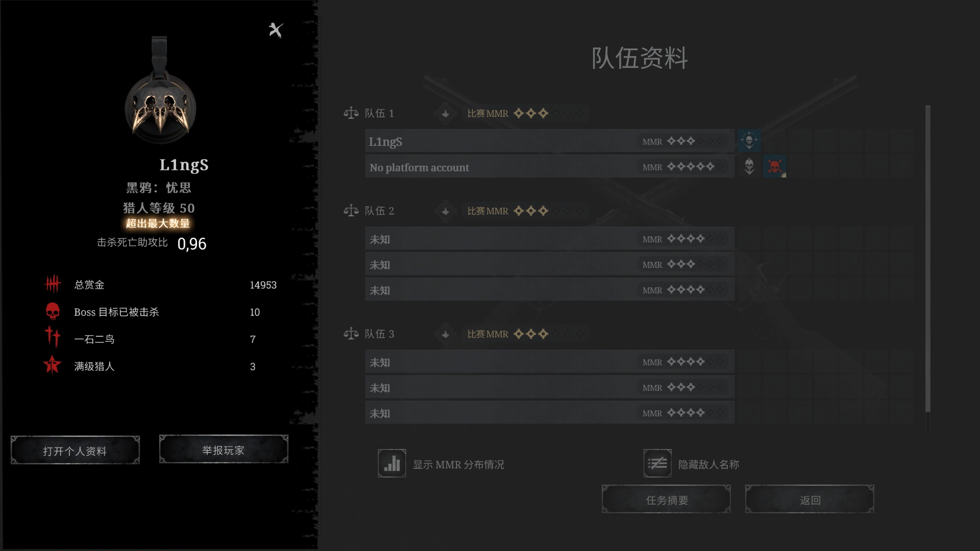Click the black raven skull pendant avatar
The height and width of the screenshot is (551, 980).
tap(160, 91)
